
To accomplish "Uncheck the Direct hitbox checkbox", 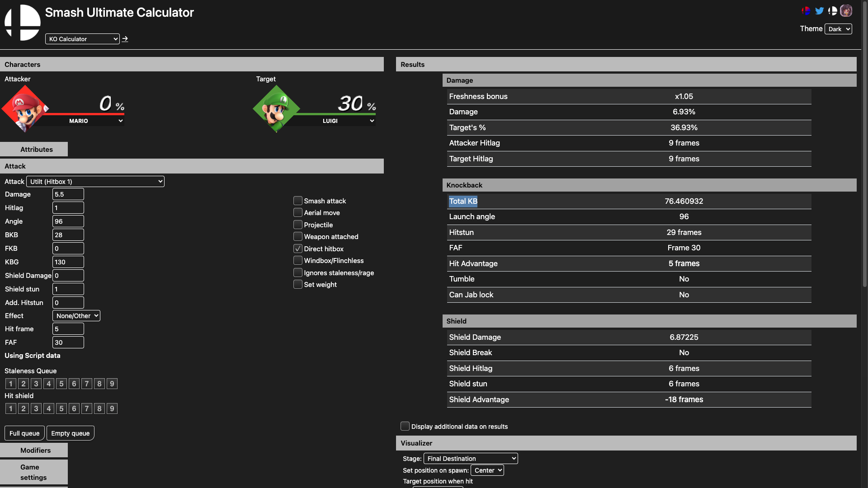I will [x=297, y=249].
